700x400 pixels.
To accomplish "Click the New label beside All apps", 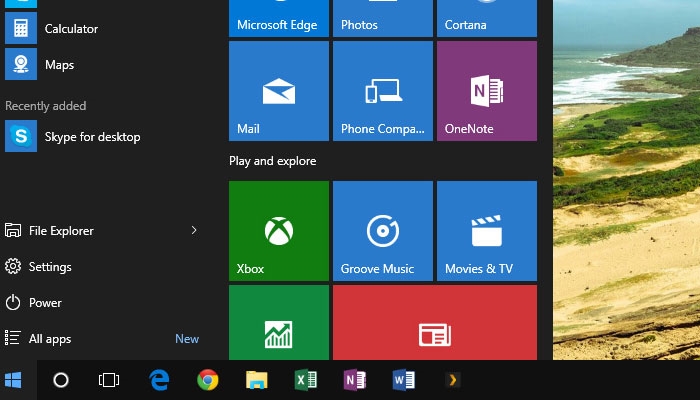I will pos(187,339).
